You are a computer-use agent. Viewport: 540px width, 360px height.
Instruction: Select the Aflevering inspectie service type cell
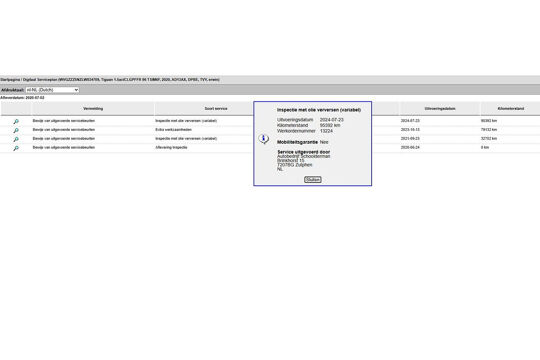coord(171,147)
